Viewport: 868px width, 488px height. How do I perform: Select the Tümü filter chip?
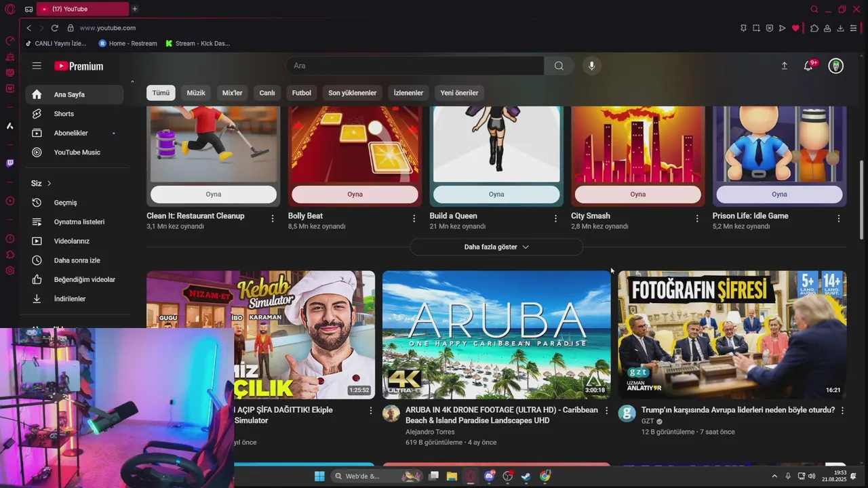[x=161, y=93]
